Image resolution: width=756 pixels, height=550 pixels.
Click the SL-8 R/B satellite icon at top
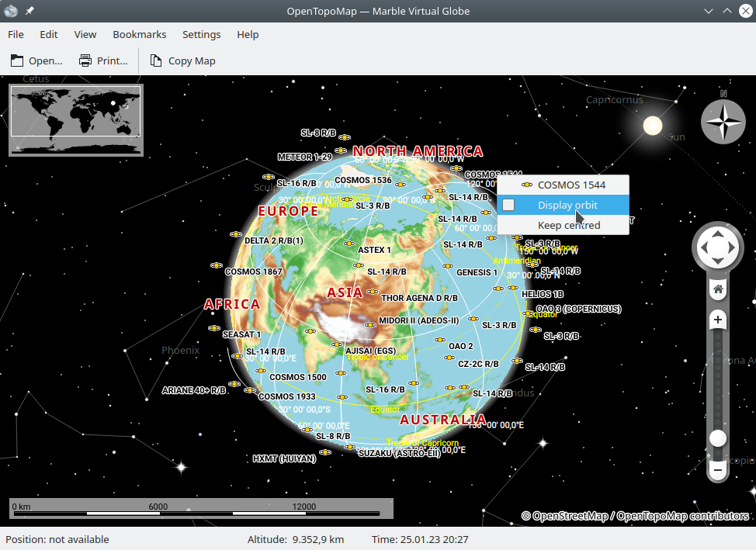(x=345, y=138)
